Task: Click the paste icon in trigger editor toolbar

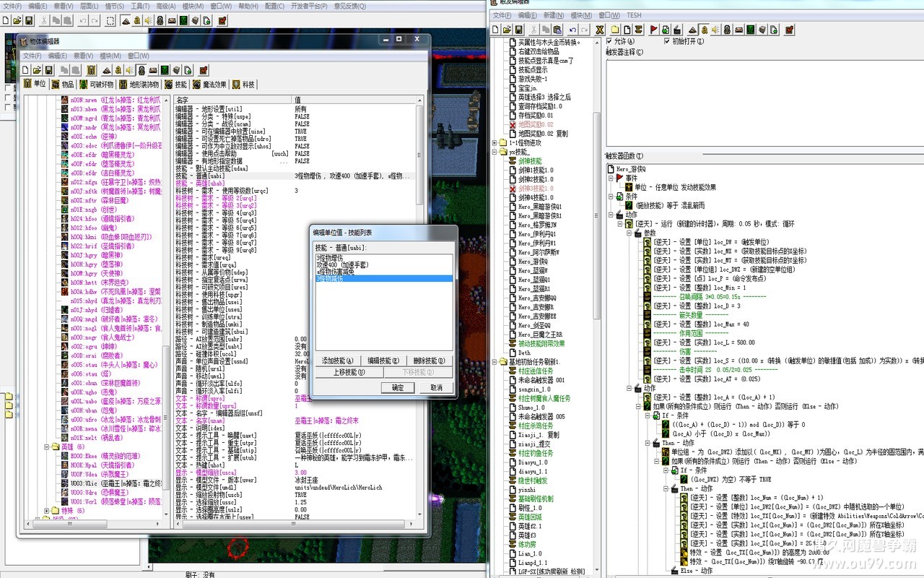Action: coord(558,30)
